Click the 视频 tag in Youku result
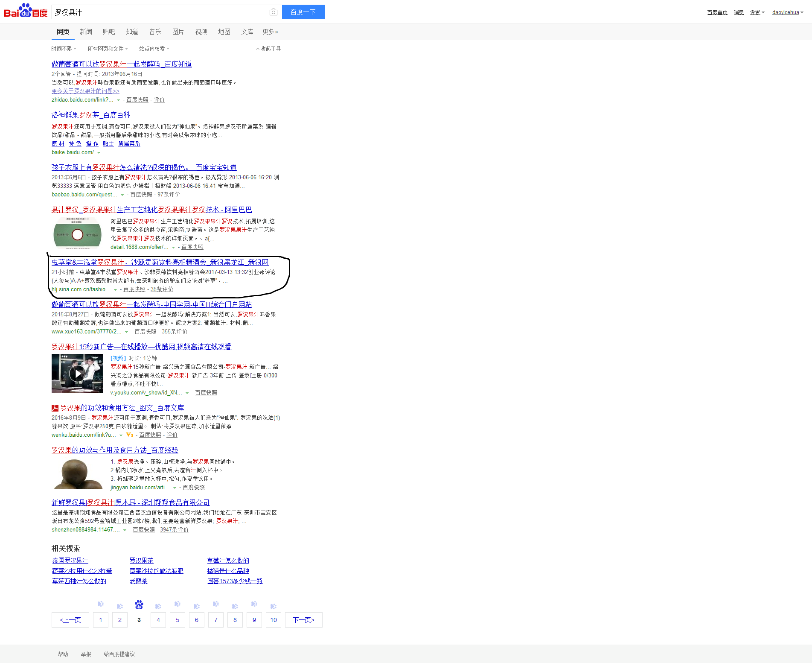This screenshot has height=663, width=812. pyautogui.click(x=118, y=359)
